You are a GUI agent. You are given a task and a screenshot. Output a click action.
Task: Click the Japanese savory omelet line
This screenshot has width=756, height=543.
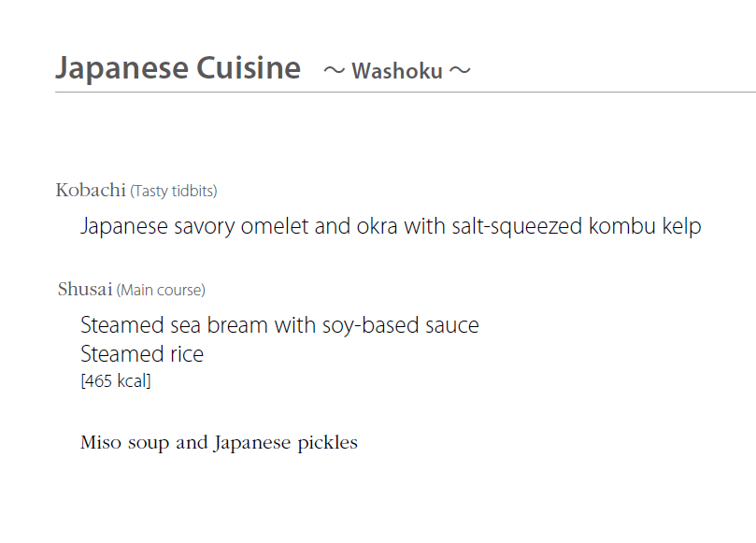391,227
